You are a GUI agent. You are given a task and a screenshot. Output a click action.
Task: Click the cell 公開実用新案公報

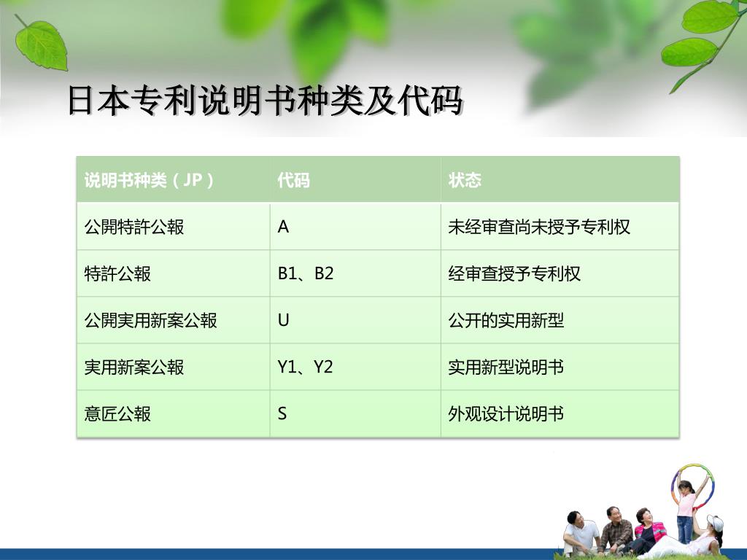point(174,320)
